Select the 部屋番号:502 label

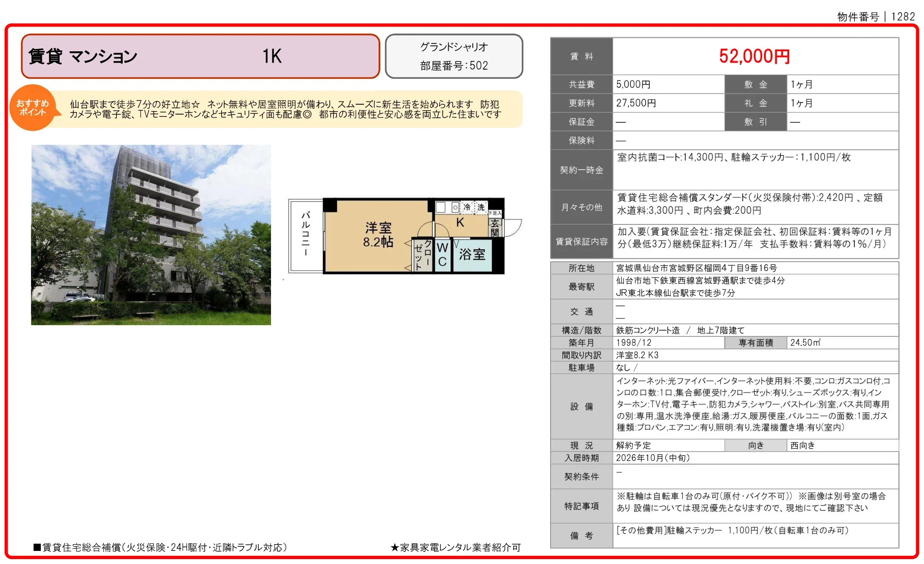point(454,66)
